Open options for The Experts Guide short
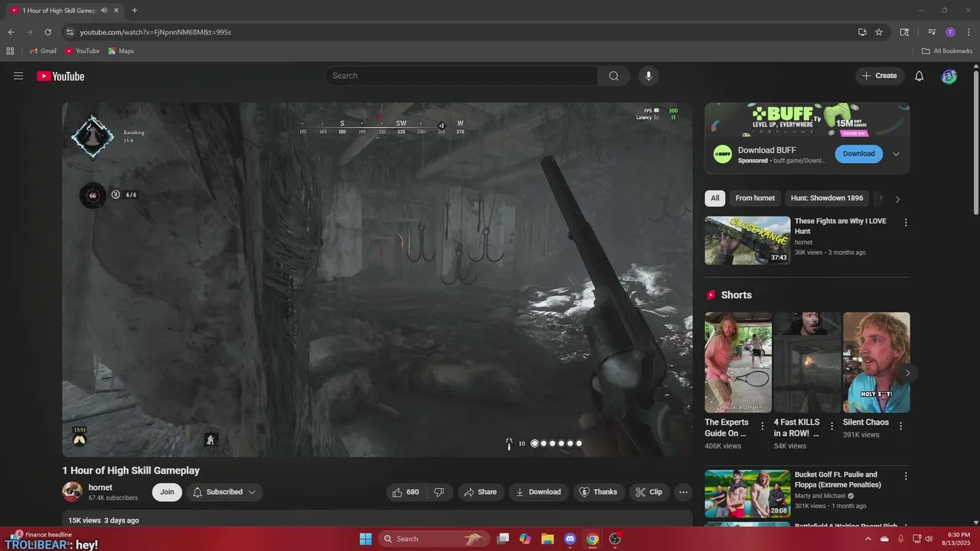 pyautogui.click(x=762, y=426)
